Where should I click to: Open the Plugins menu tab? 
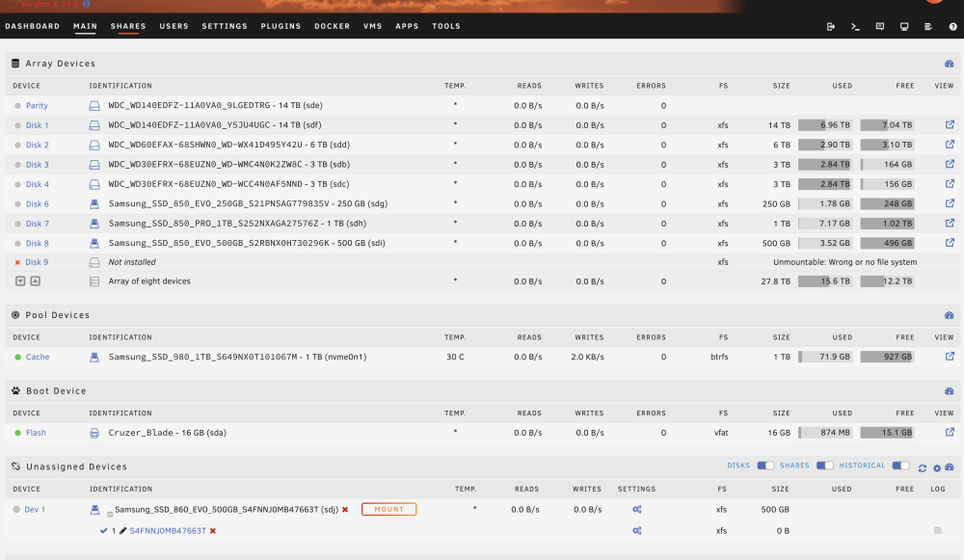[281, 26]
